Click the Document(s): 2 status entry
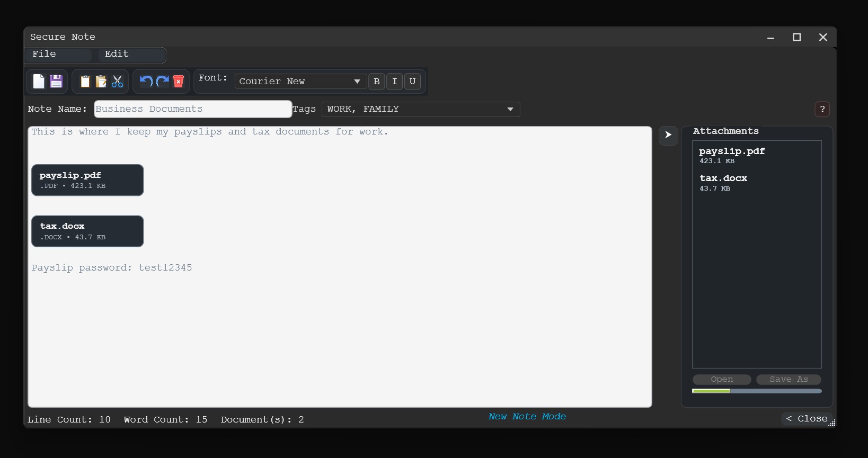 pyautogui.click(x=262, y=420)
